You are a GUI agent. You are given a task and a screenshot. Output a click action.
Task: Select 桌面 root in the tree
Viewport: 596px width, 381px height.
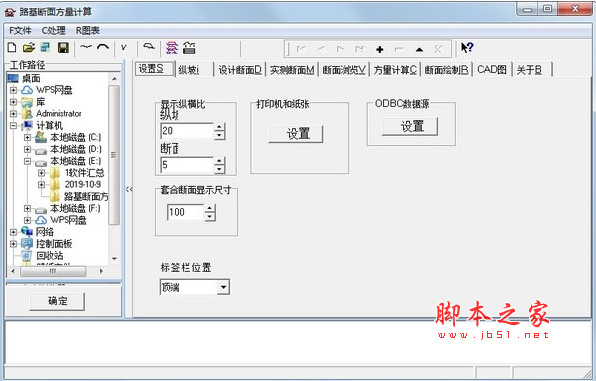click(31, 78)
